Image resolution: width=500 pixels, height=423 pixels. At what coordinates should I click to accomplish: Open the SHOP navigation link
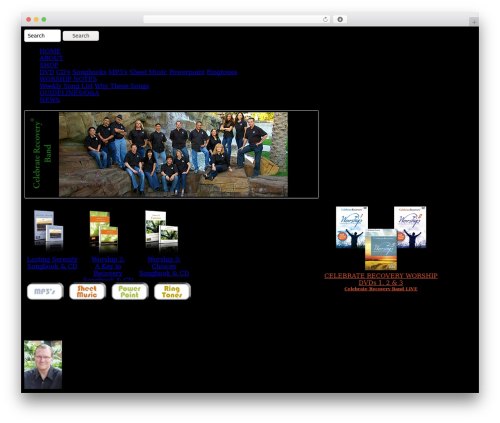click(x=49, y=65)
